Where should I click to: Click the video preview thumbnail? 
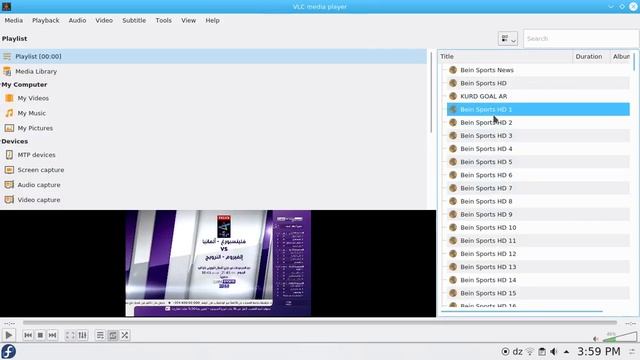click(x=218, y=263)
